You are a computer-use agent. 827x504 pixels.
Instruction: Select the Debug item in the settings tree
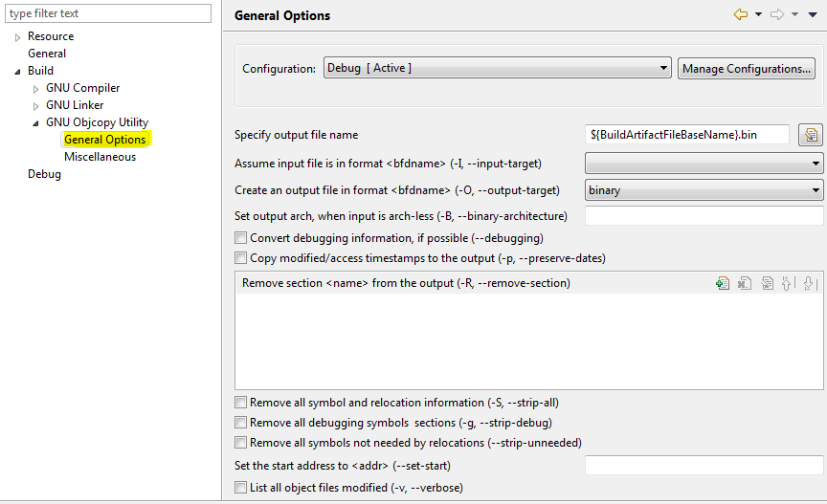pos(44,174)
